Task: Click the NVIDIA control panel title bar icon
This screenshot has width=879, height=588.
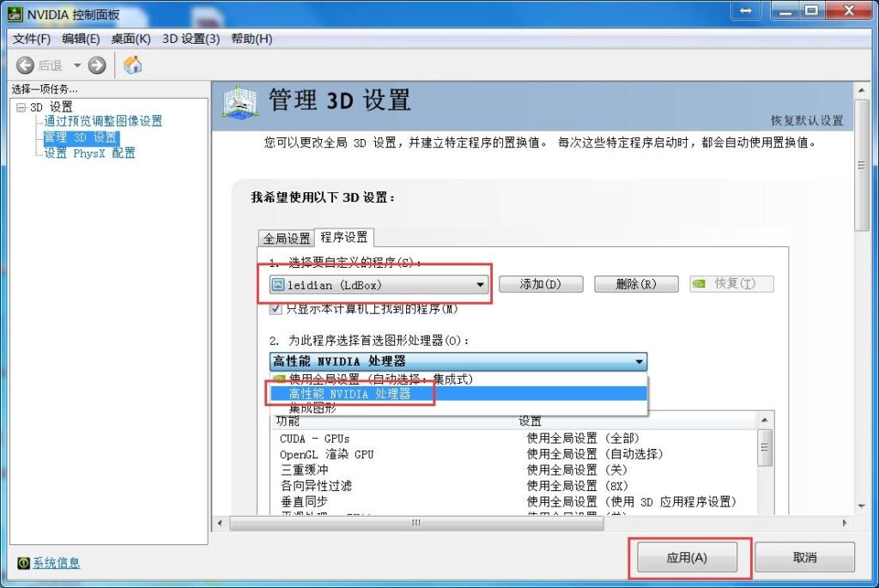Action: (15, 14)
